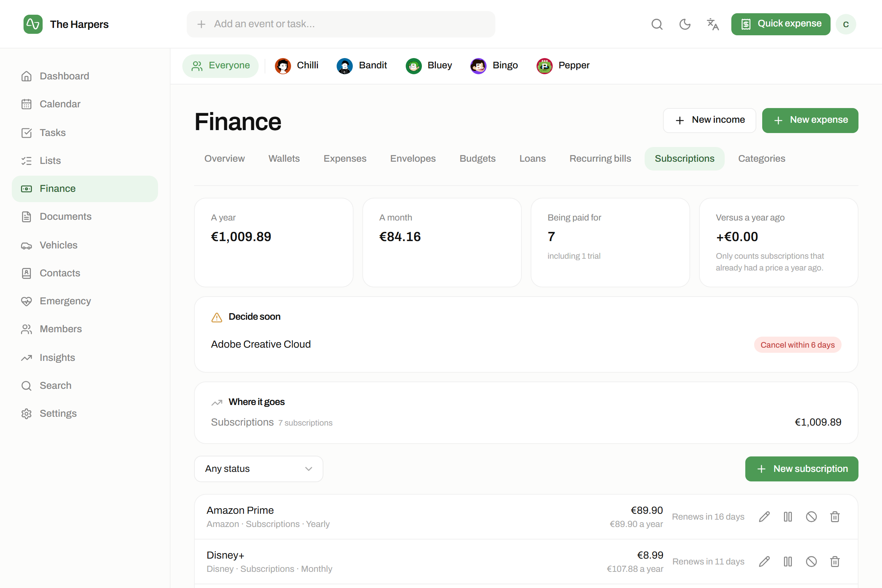
Task: Focus the Add an event or task field
Action: coord(341,24)
